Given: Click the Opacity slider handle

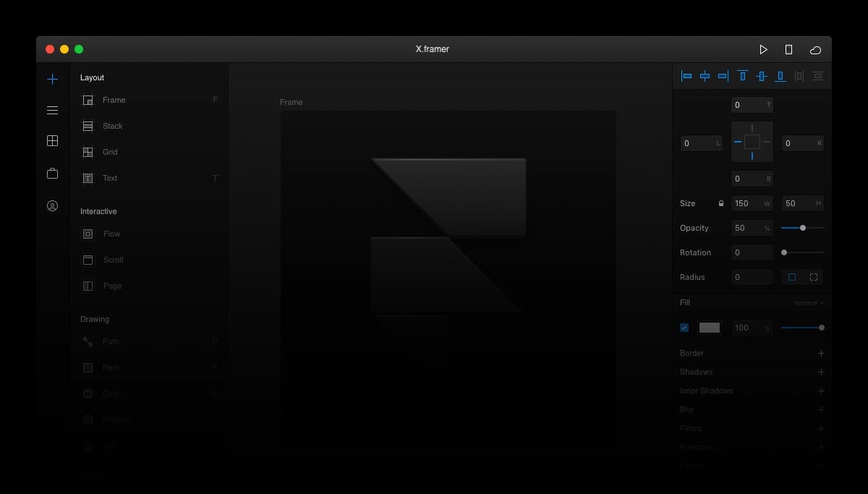Looking at the screenshot, I should tap(803, 228).
